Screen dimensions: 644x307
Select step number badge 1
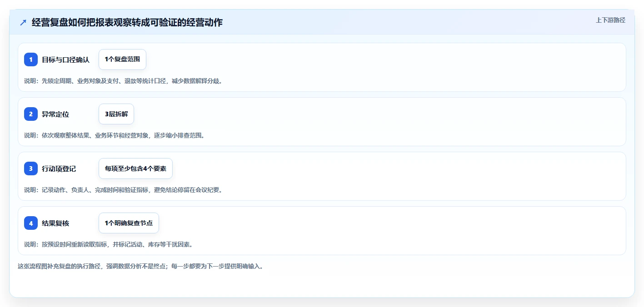point(31,59)
